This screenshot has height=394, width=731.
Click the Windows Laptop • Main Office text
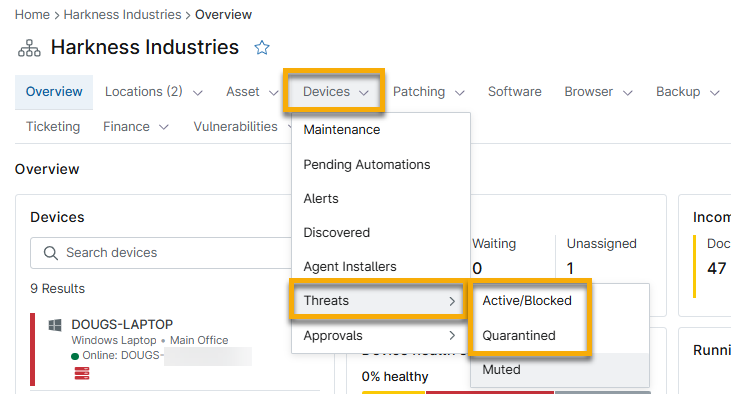click(x=150, y=340)
